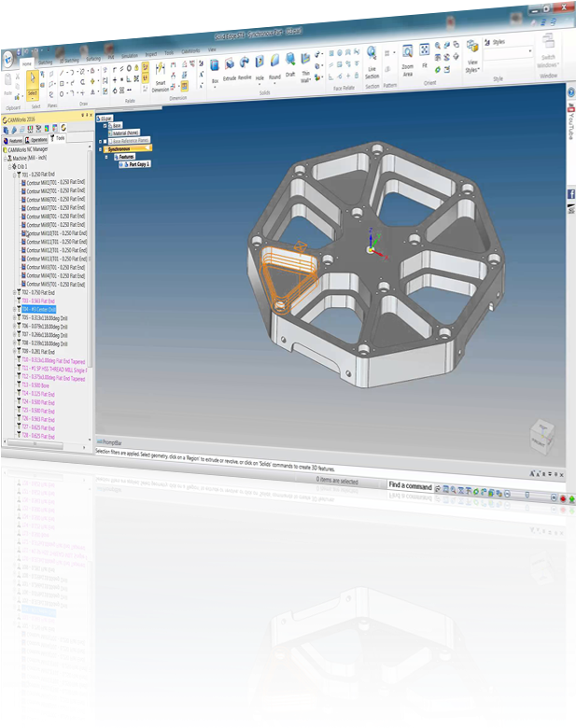Click the Find a command search box
This screenshot has height=728, width=576.
click(x=411, y=486)
